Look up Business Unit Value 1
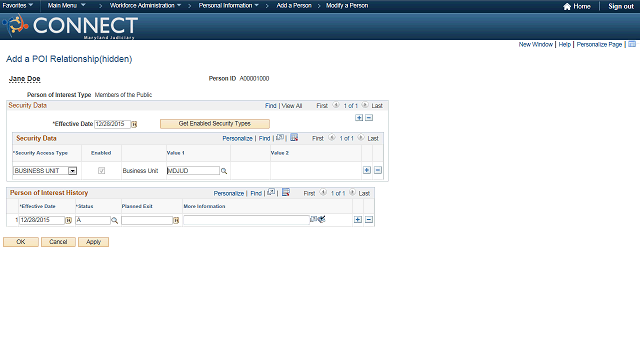The height and width of the screenshot is (360, 640). coord(224,171)
